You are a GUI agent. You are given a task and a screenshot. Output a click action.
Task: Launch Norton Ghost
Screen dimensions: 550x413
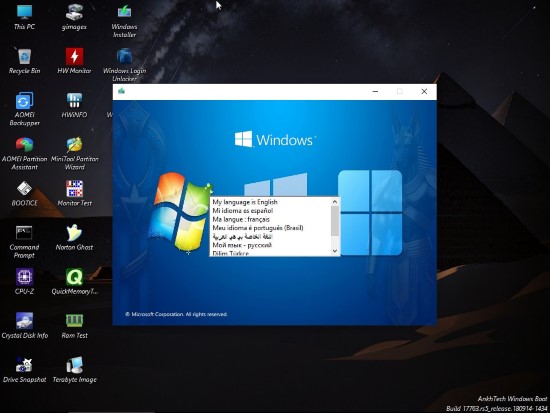(x=74, y=238)
